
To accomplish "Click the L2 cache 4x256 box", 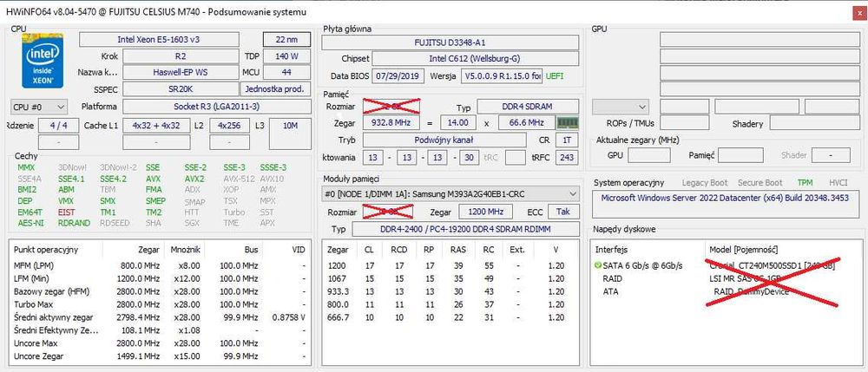I will point(229,126).
